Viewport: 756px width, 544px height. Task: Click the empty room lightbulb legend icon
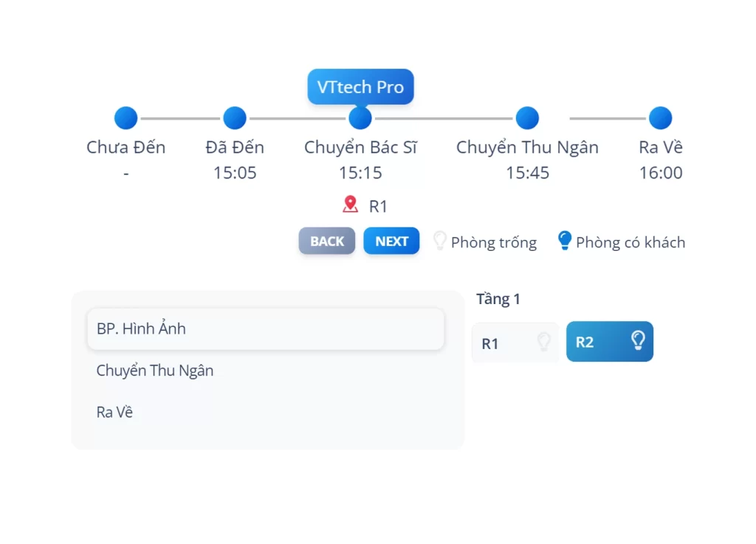439,241
